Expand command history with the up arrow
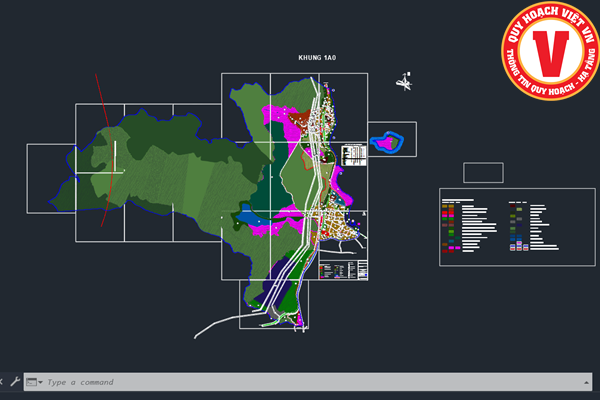The height and width of the screenshot is (400, 600). coord(584,382)
